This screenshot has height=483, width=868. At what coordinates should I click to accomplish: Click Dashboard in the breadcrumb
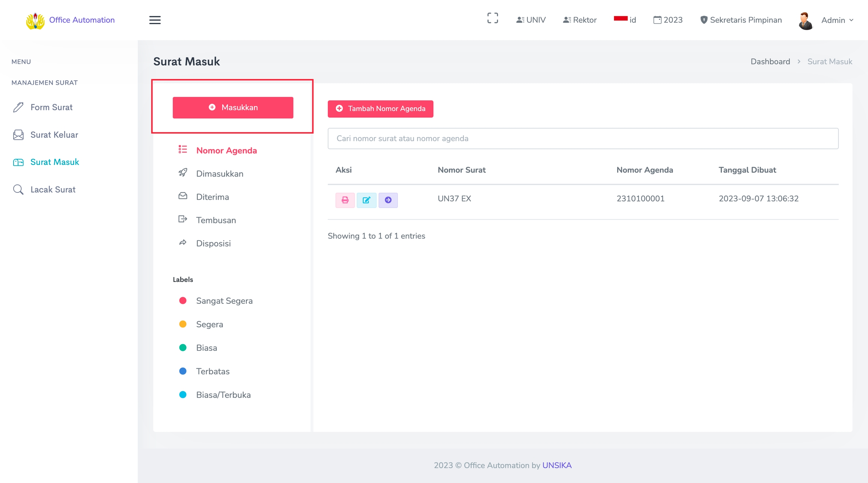tap(770, 61)
